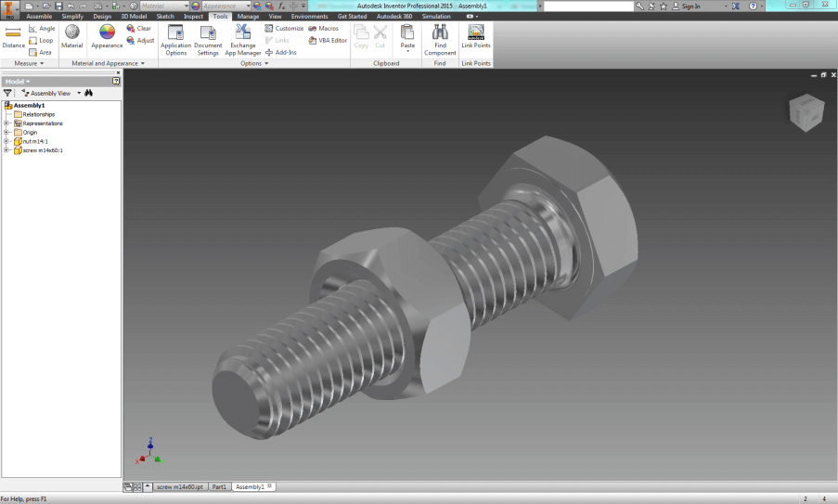Viewport: 838px width, 504px height.
Task: Click the favorites star icon in the title bar
Action: [664, 6]
